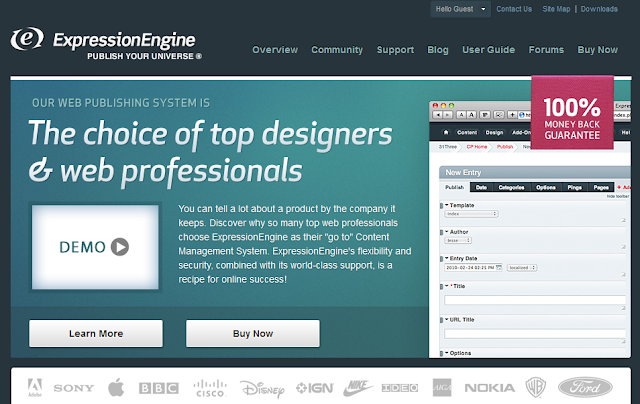The height and width of the screenshot is (404, 640).
Task: Click the Content menu in control panel preview
Action: point(467,132)
